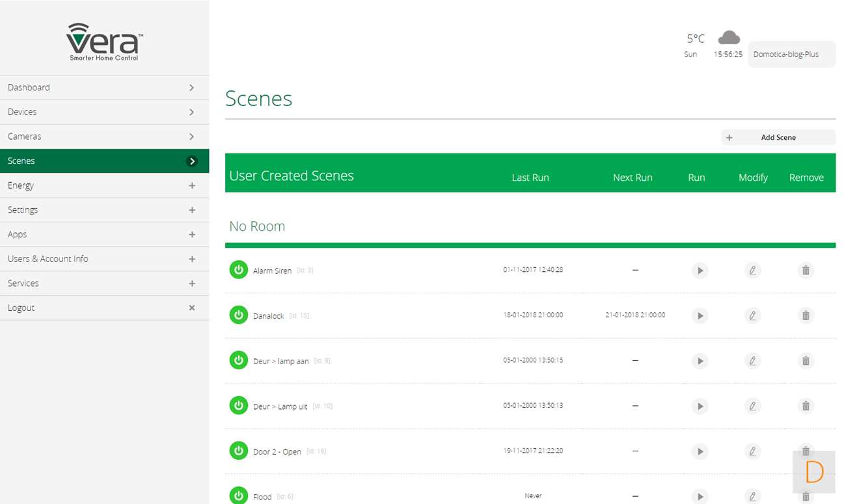The width and height of the screenshot is (846, 504).
Task: Log out using the Logout item
Action: click(104, 308)
